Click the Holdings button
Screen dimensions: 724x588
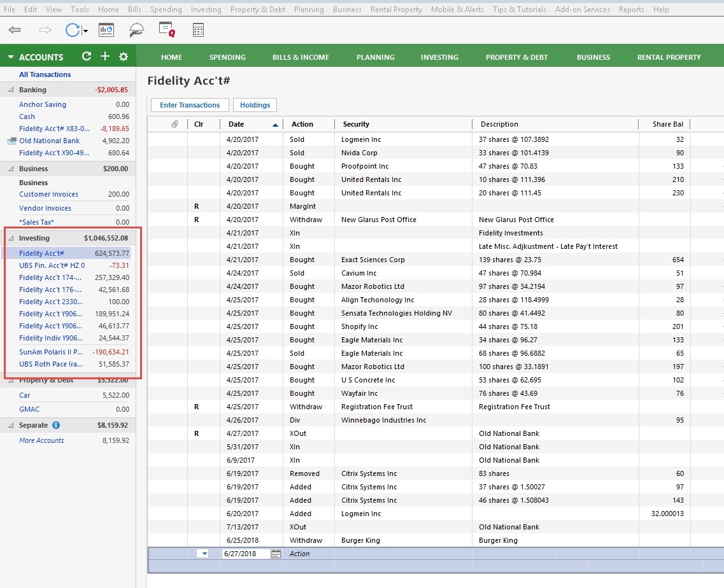255,105
